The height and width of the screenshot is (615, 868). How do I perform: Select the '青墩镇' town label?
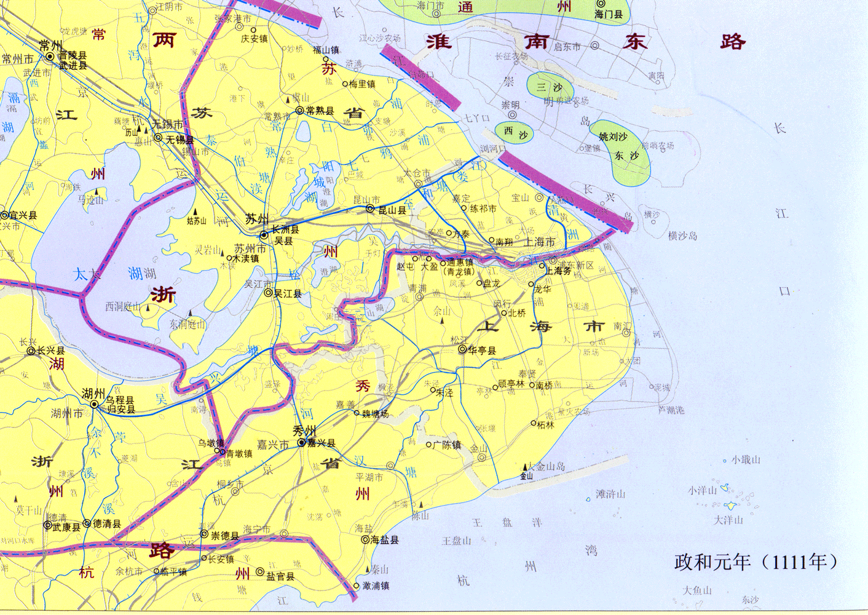pos(239,454)
